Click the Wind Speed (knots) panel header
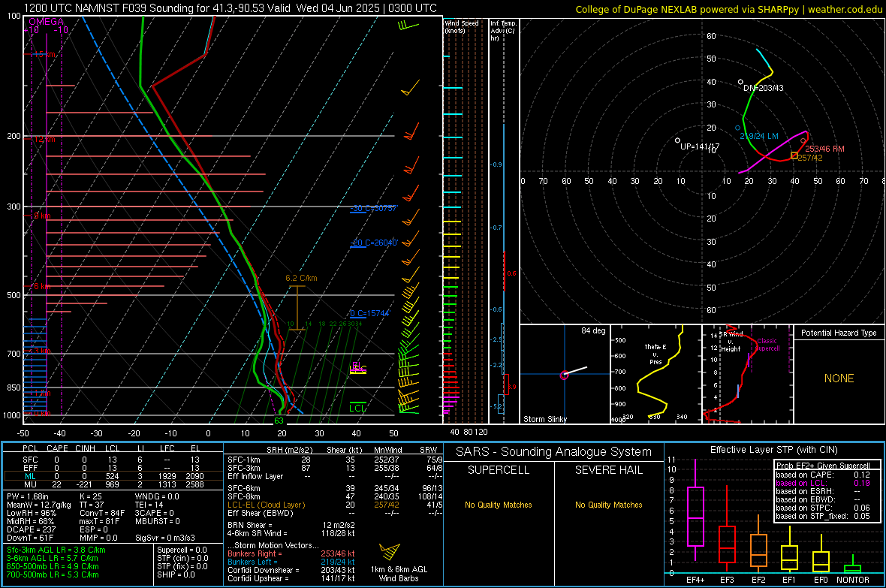The image size is (886, 588). [462, 26]
